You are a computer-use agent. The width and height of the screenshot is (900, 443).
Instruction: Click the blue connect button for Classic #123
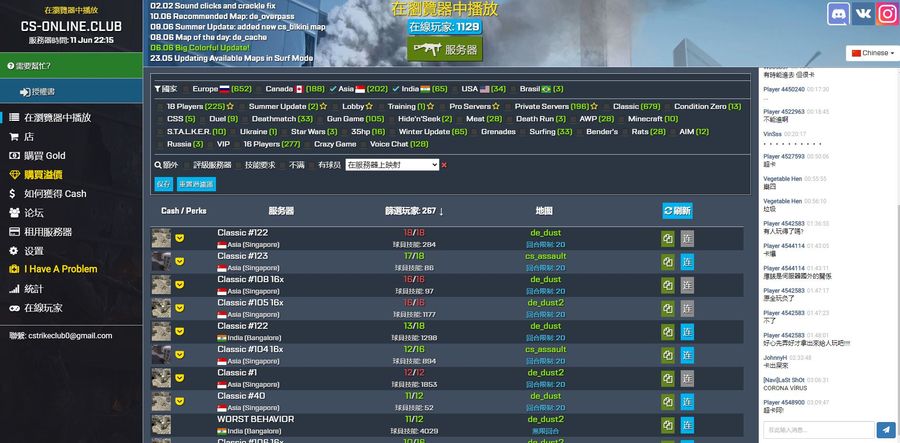[x=688, y=262]
